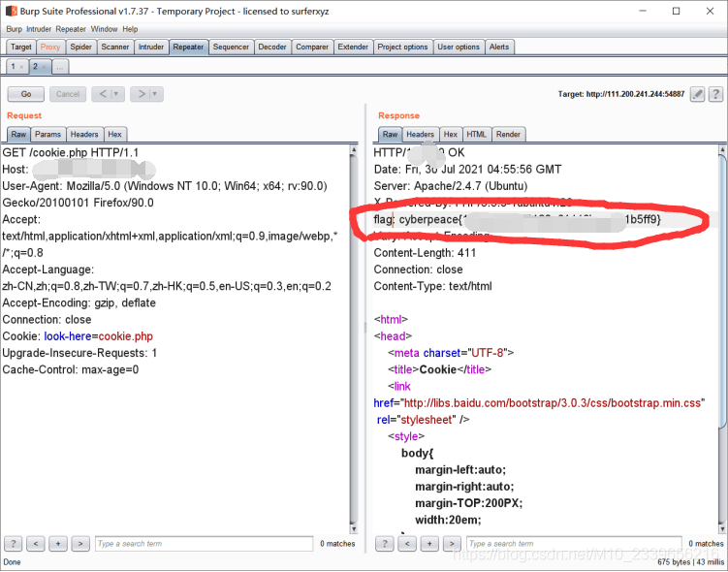Image resolution: width=728 pixels, height=572 pixels.
Task: Show the request Params tab
Action: 47,134
